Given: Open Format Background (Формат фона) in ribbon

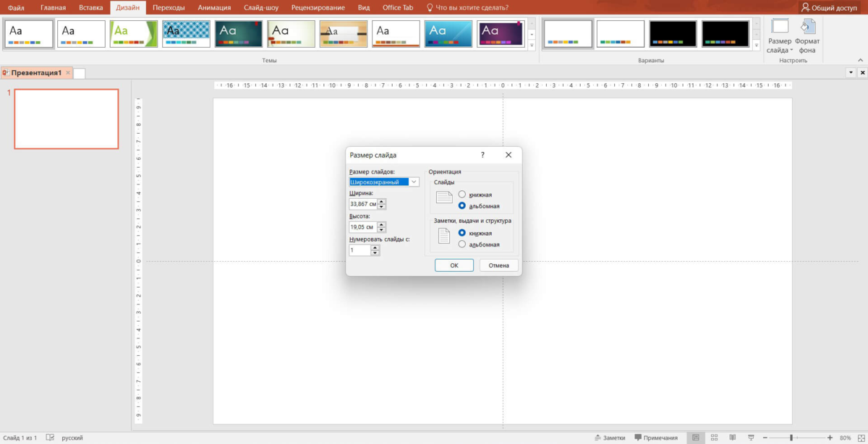Looking at the screenshot, I should (x=807, y=36).
